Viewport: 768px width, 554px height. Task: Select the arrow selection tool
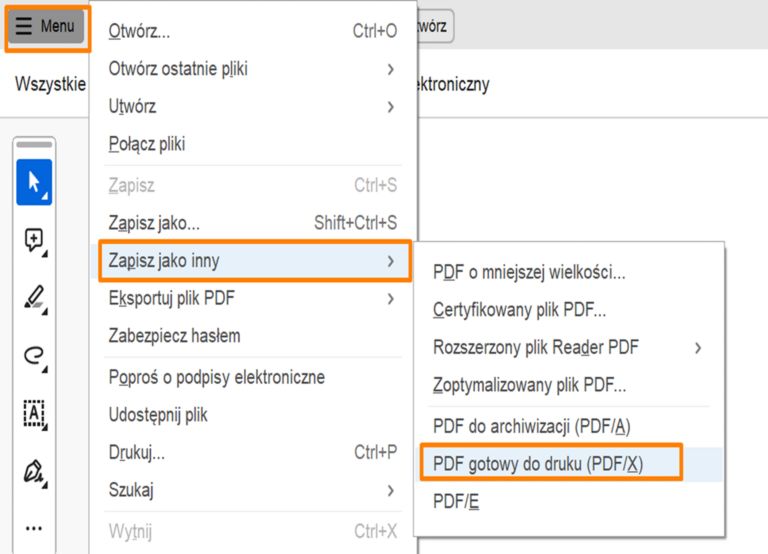(34, 183)
